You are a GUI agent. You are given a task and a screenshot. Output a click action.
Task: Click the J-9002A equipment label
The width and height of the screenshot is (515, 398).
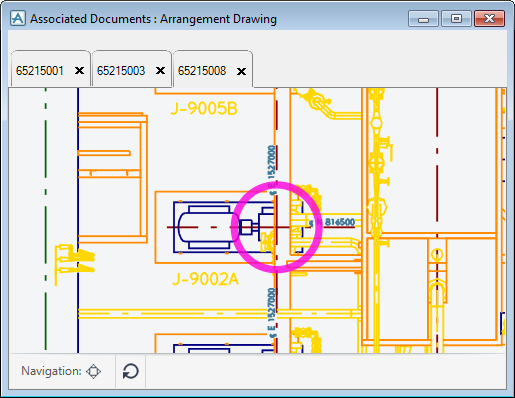205,279
